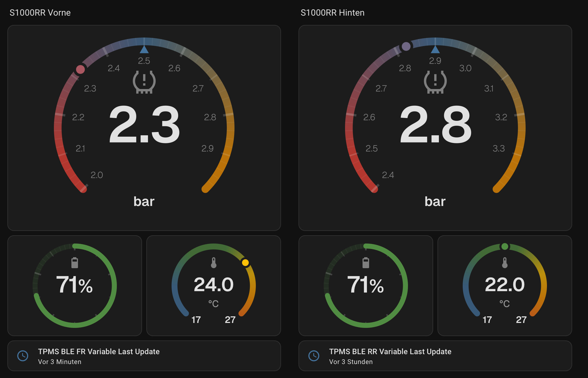This screenshot has width=588, height=378.
Task: Click the blue setpoint triangle at 2.9
Action: [435, 50]
